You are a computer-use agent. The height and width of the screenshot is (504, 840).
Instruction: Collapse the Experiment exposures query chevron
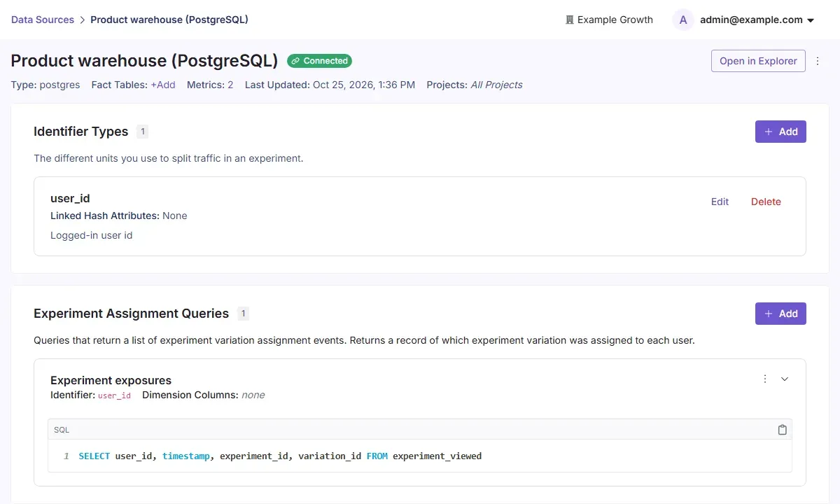[785, 379]
